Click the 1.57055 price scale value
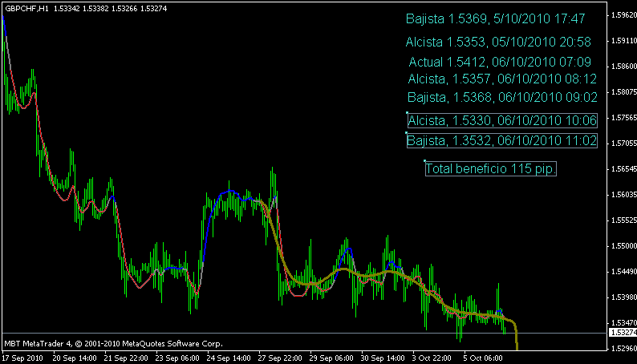The width and height of the screenshot is (637, 364). click(x=622, y=144)
